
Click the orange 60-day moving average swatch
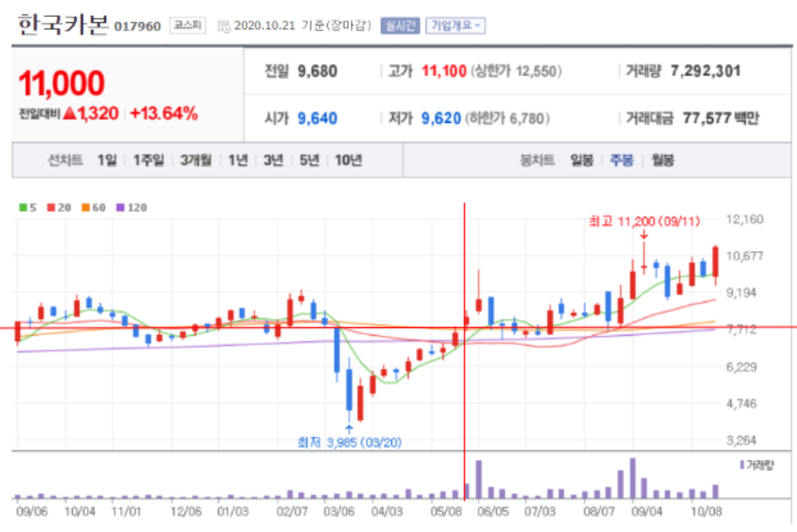[85, 208]
